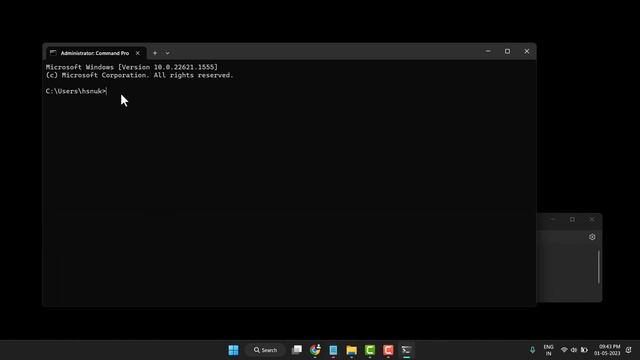Open the clock and date panel
The height and width of the screenshot is (360, 640).
[x=607, y=350]
